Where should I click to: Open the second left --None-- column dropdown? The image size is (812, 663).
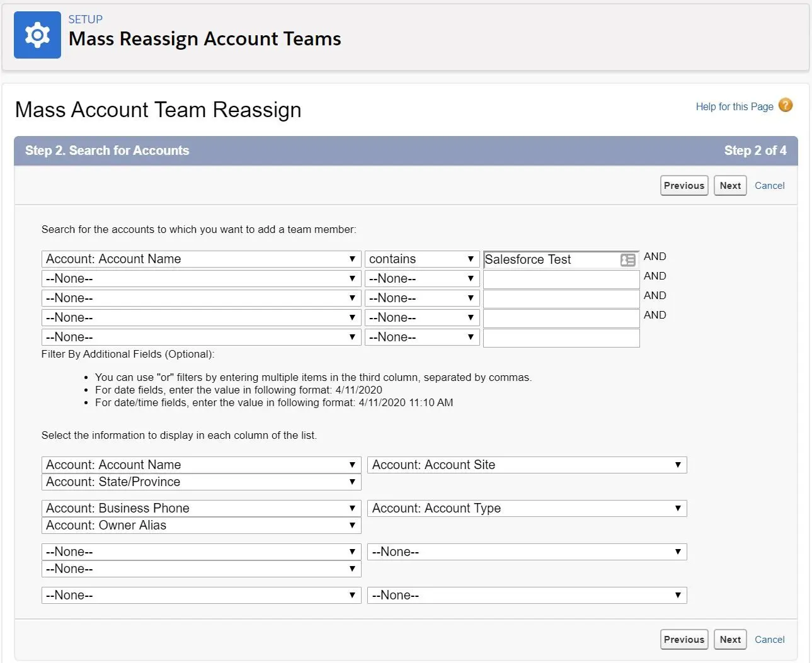click(202, 569)
